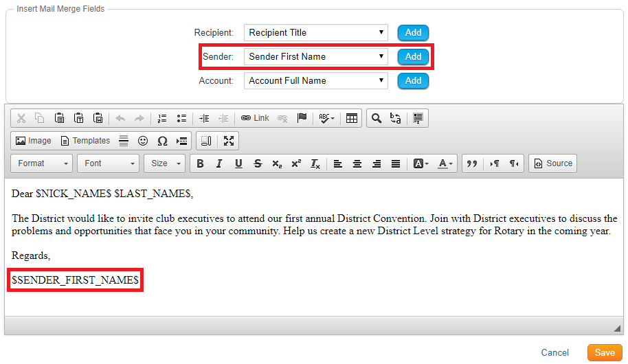Toggle strikethrough text formatting
The image size is (628, 364).
click(x=258, y=163)
